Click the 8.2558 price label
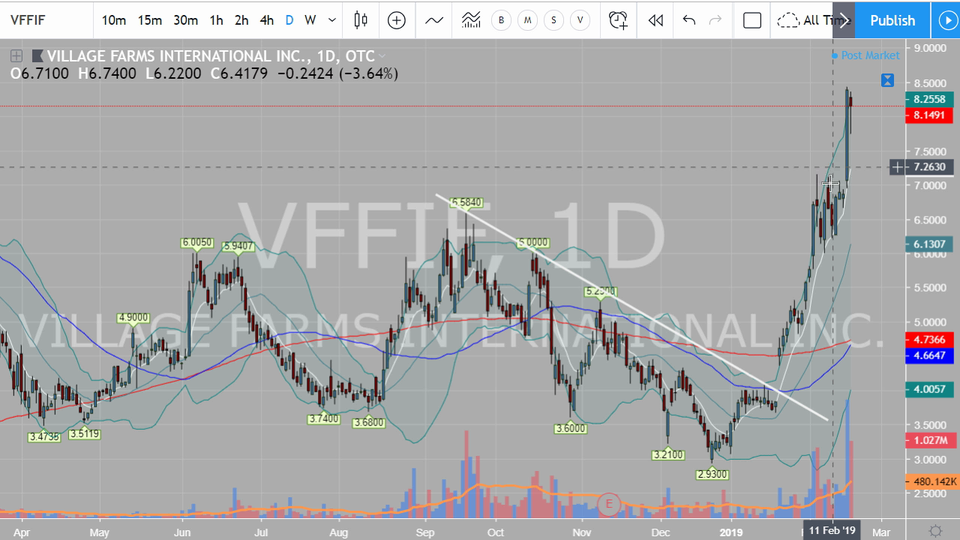 (929, 99)
